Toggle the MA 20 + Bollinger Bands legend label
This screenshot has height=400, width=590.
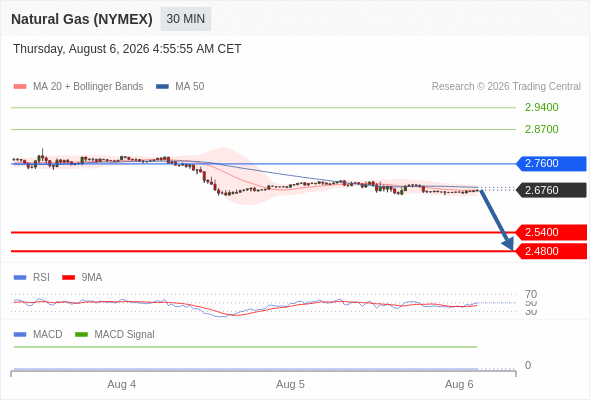(x=88, y=87)
